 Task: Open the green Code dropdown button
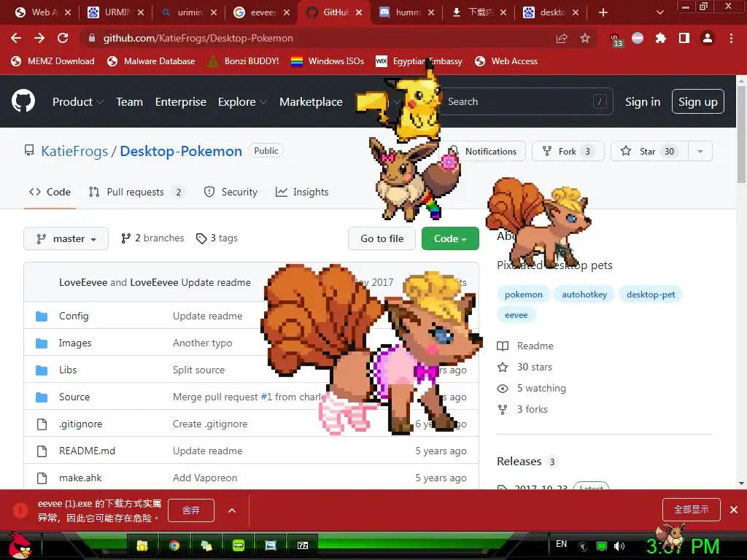[450, 238]
